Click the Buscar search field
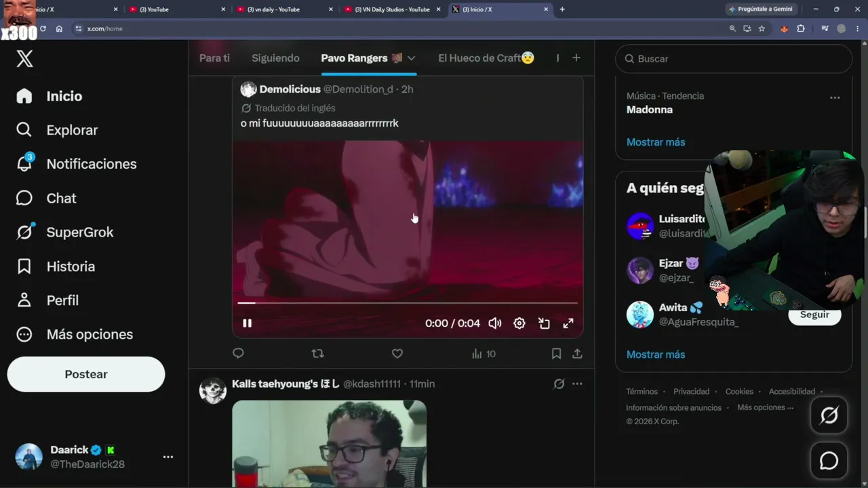Image resolution: width=868 pixels, height=488 pixels. pos(734,59)
